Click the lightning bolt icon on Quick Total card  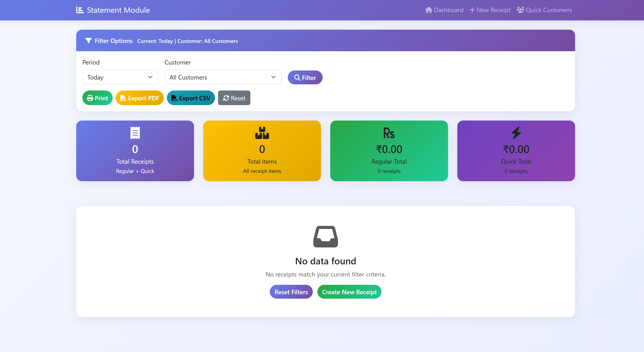pos(516,133)
